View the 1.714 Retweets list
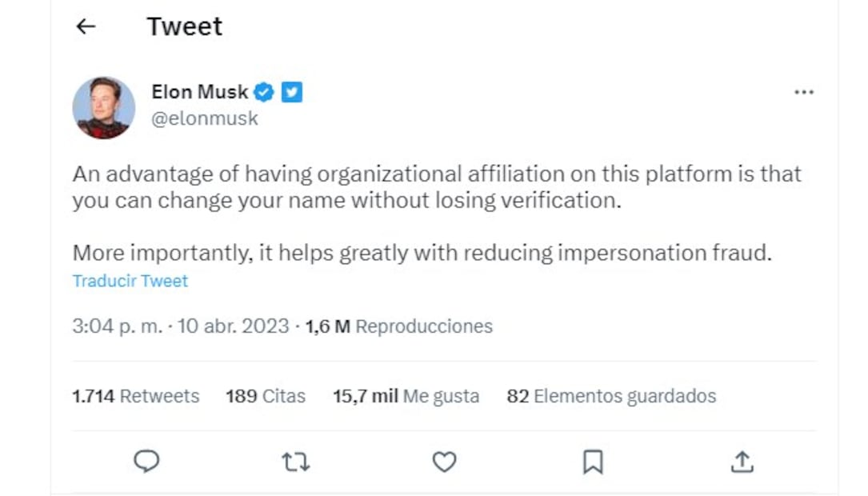868x496 pixels. tap(135, 395)
